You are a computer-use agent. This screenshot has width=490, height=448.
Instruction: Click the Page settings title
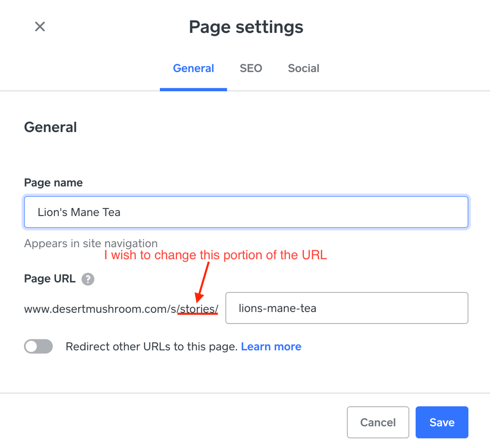[x=246, y=27]
